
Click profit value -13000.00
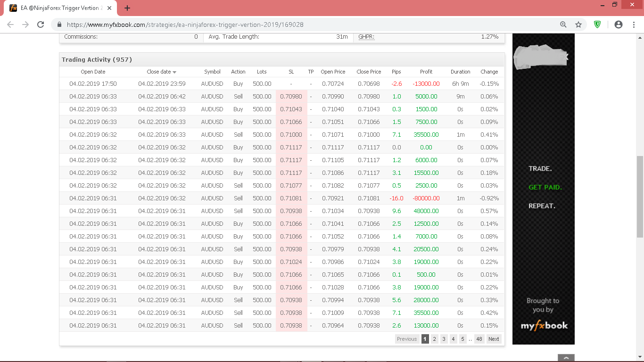tap(426, 84)
